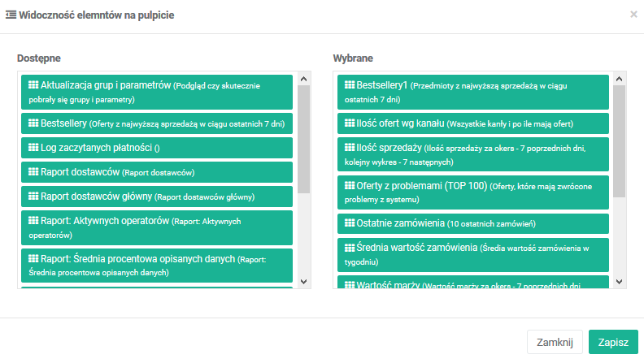644x363 pixels.
Task: Click grid icon next to Bestsellery in Dostępne
Action: pyautogui.click(x=33, y=123)
